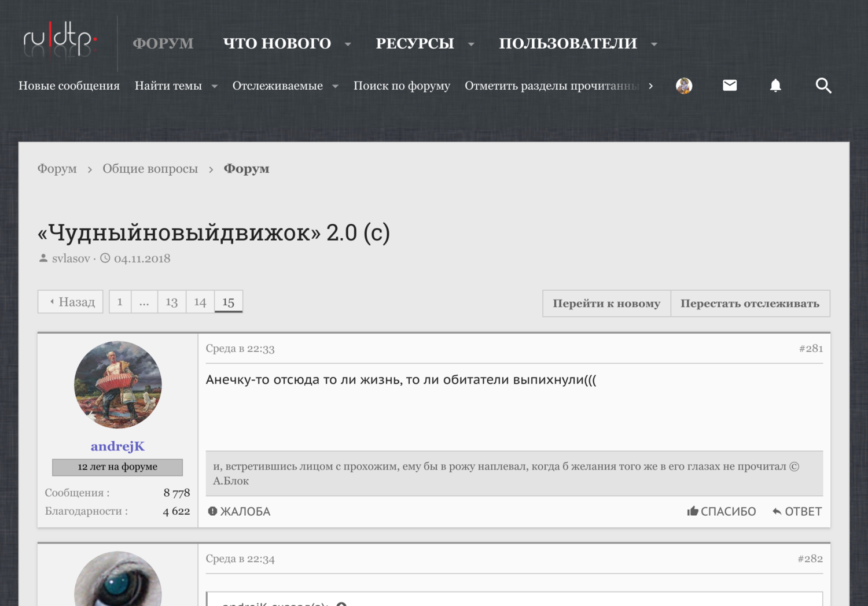Click Перестать отслеживать button
The width and height of the screenshot is (868, 606).
coord(750,304)
